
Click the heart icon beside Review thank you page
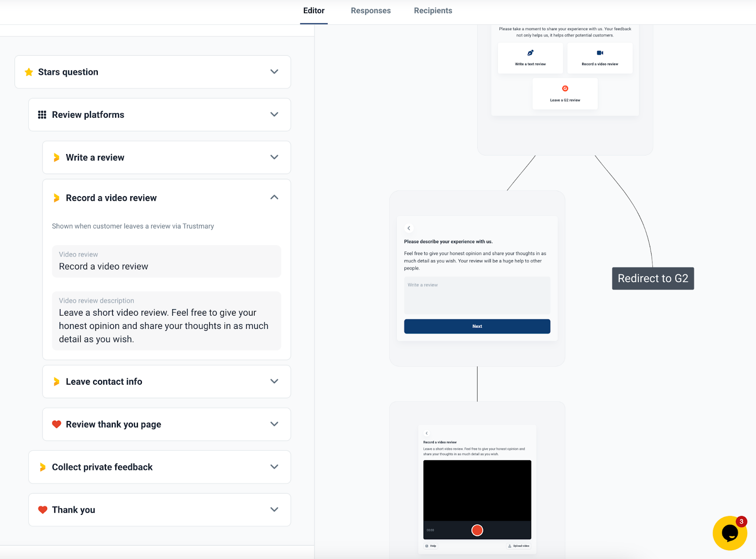(x=56, y=424)
